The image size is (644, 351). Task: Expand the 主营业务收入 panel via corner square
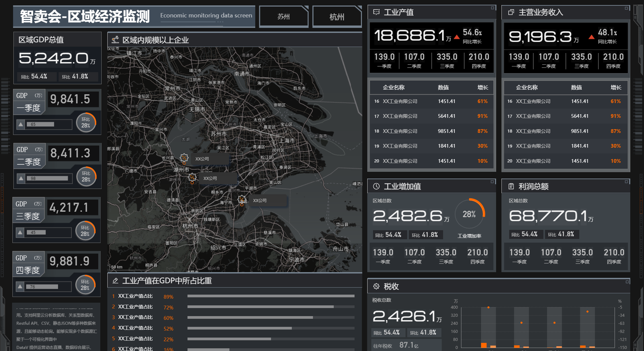626,8
